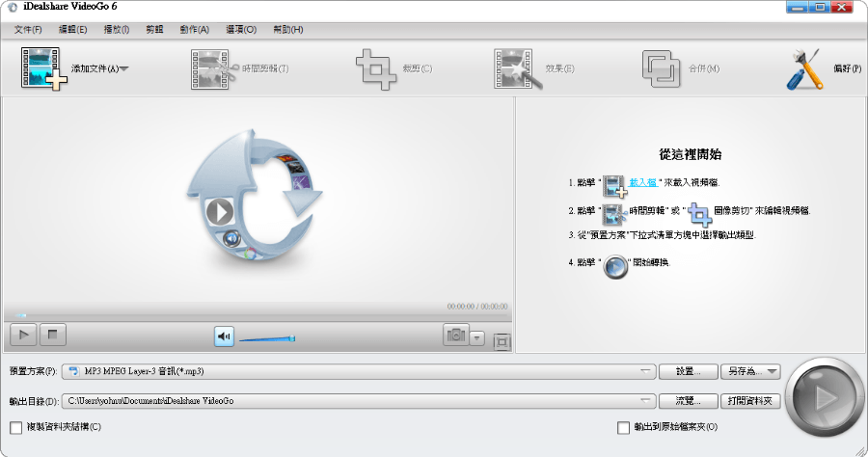Viewport: 868px width, 457px height.
Task: Click the trim icon in guide step 2
Action: click(614, 215)
